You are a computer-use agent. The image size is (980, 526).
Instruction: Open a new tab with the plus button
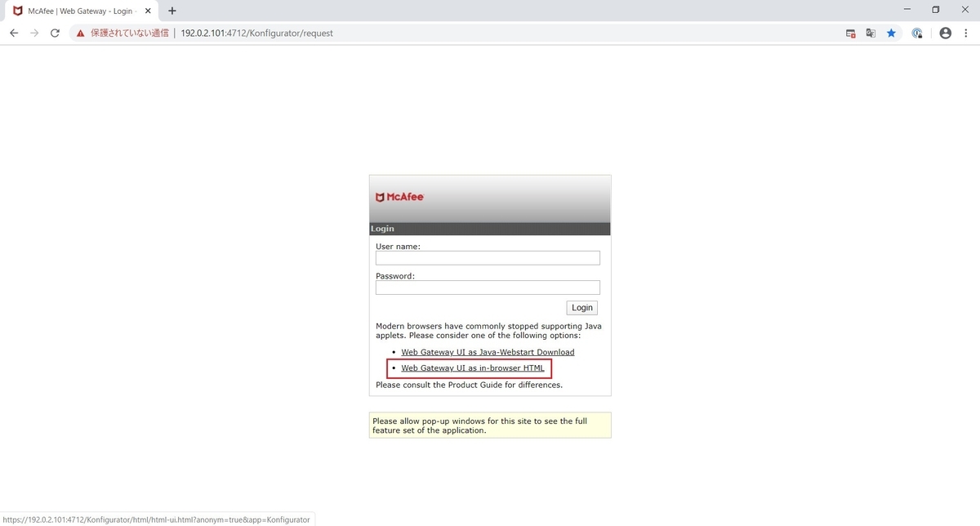point(172,11)
